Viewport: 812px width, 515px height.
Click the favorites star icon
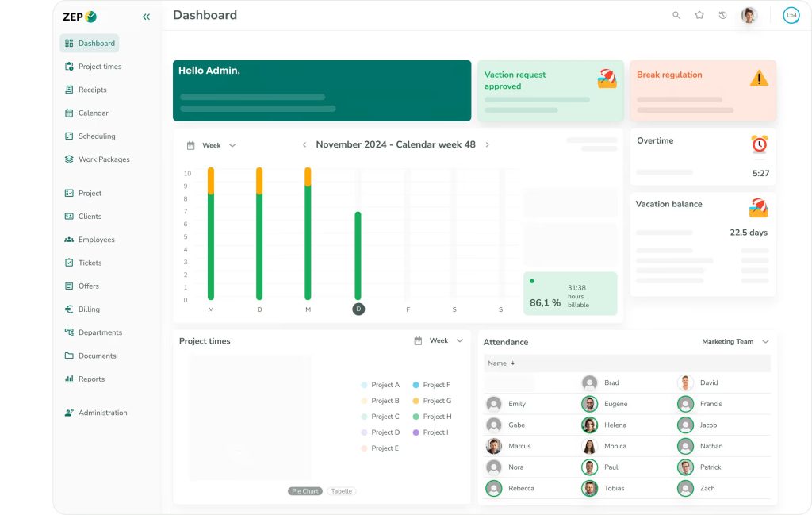(699, 15)
